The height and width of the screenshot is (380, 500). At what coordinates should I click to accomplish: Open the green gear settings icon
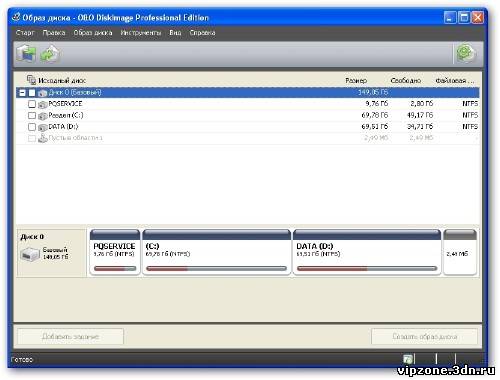tap(466, 53)
